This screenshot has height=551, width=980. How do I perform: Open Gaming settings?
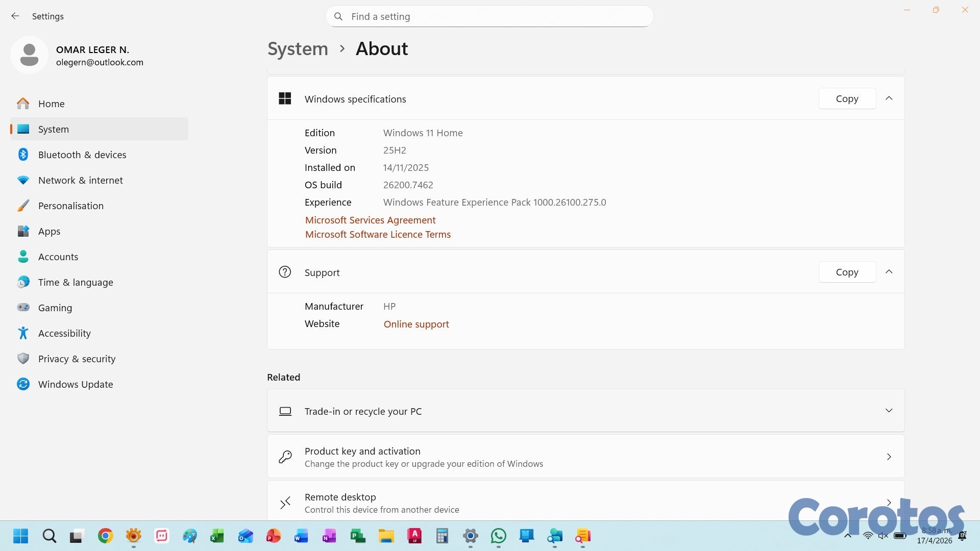point(55,308)
